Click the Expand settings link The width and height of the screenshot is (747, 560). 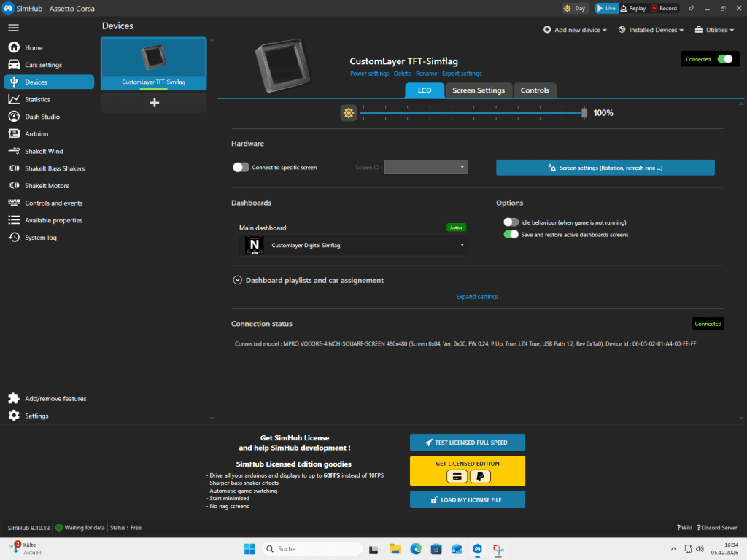[477, 297]
